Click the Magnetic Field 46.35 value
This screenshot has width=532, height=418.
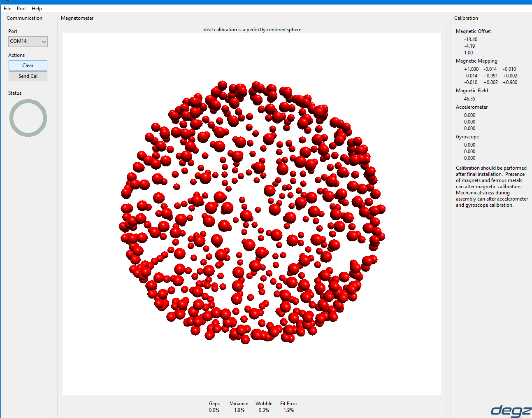pyautogui.click(x=469, y=99)
